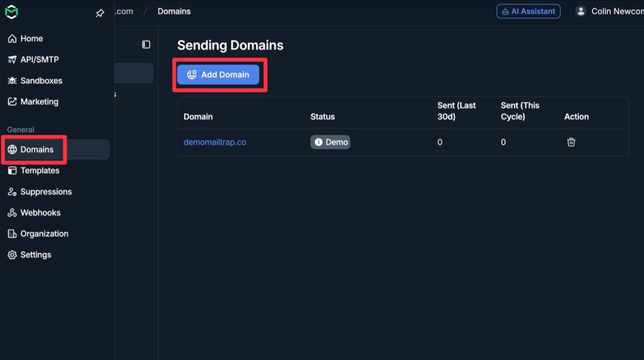Go to Webhooks page
644x360 pixels.
(34, 212)
